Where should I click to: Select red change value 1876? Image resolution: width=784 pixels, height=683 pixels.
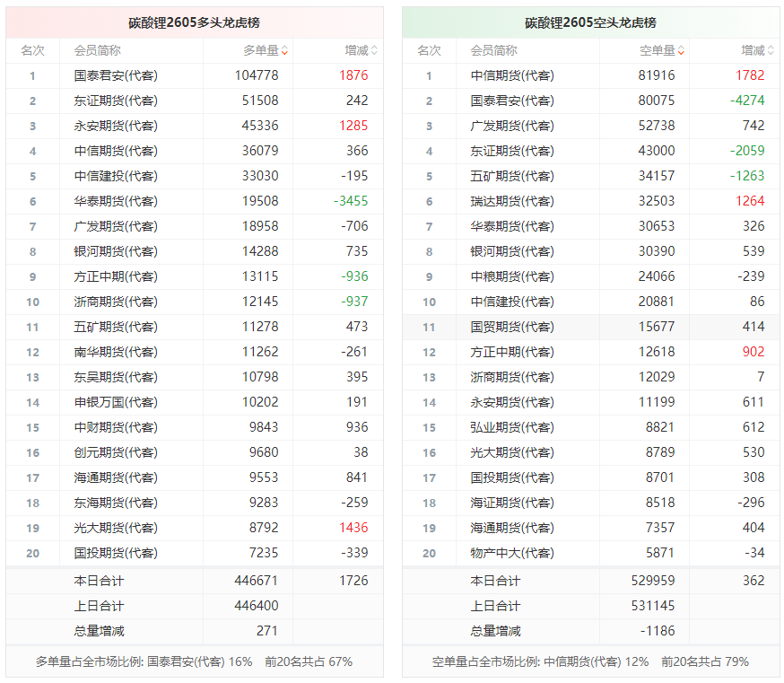point(353,75)
